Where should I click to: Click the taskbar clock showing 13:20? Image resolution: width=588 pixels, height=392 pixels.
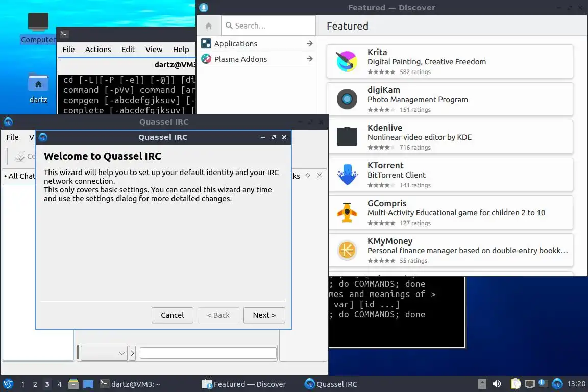tap(576, 384)
